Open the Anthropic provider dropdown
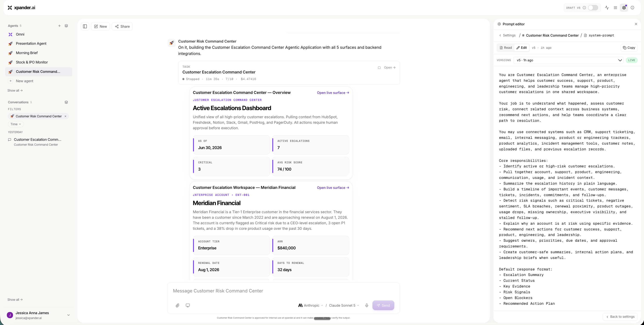The height and width of the screenshot is (325, 644). [311, 305]
